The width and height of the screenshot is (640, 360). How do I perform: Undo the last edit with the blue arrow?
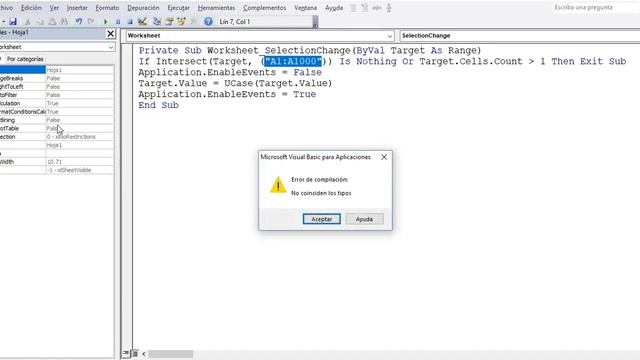click(78, 22)
